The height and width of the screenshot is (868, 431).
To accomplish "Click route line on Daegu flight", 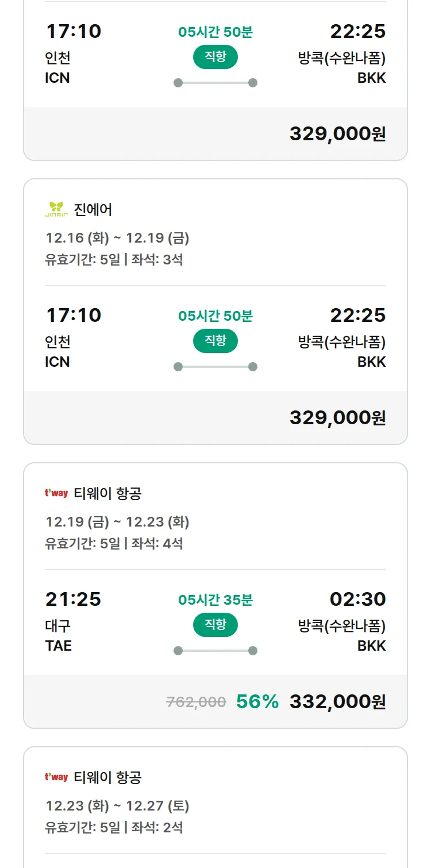I will [x=215, y=651].
